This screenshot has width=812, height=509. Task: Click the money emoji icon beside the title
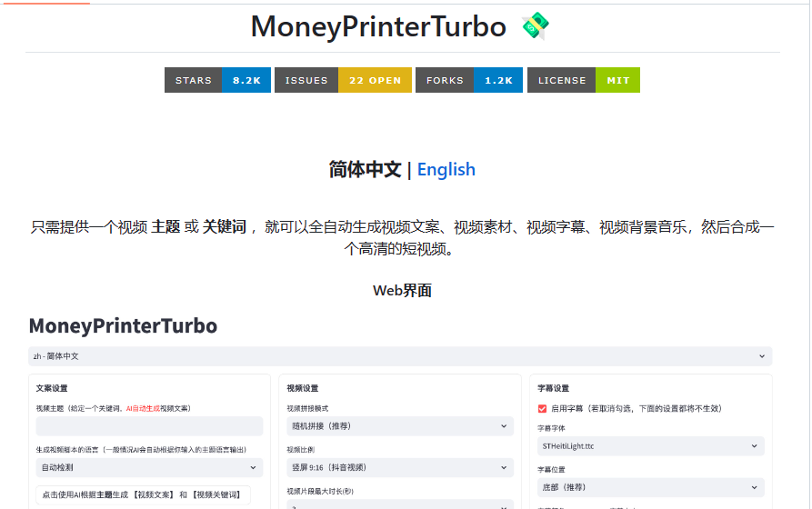coord(535,26)
